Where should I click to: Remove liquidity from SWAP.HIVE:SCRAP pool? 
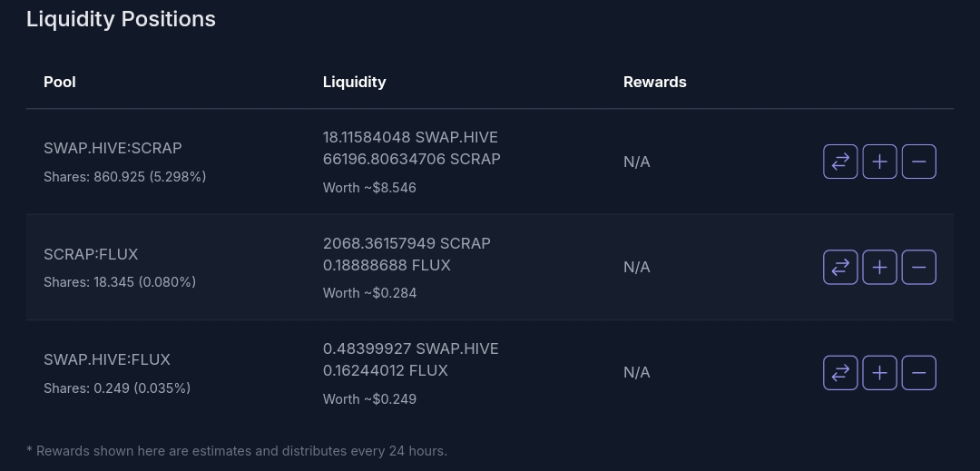point(918,162)
